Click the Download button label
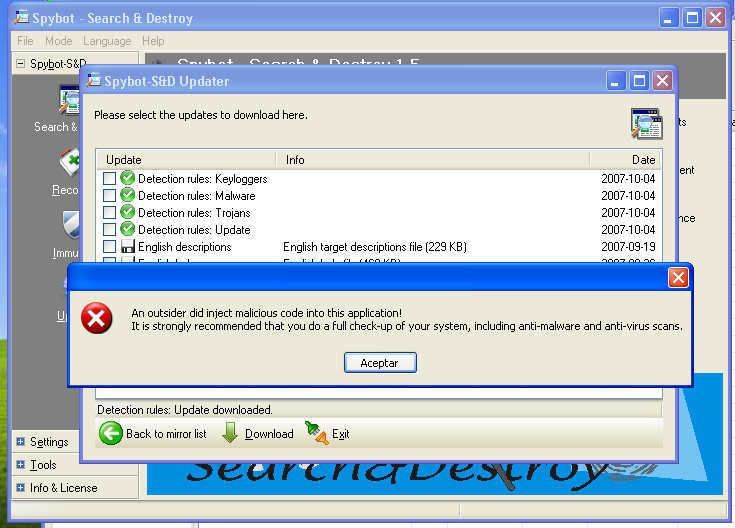This screenshot has width=735, height=528. [269, 434]
